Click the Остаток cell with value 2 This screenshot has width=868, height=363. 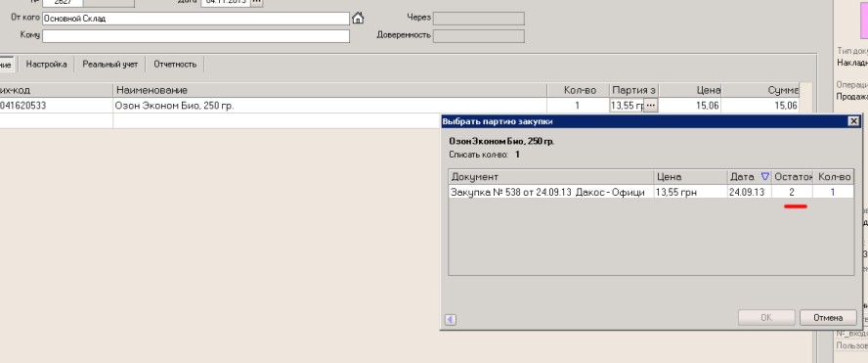tap(792, 193)
